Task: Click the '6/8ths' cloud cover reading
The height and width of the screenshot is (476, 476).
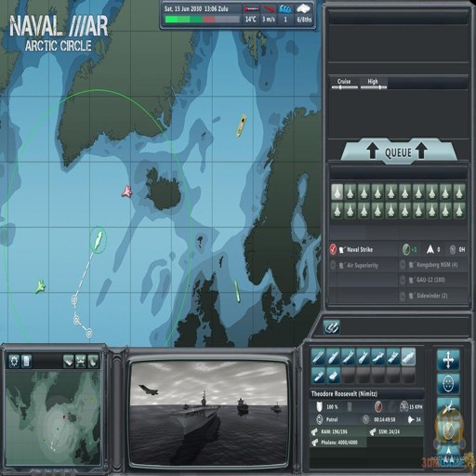Action: tap(304, 20)
